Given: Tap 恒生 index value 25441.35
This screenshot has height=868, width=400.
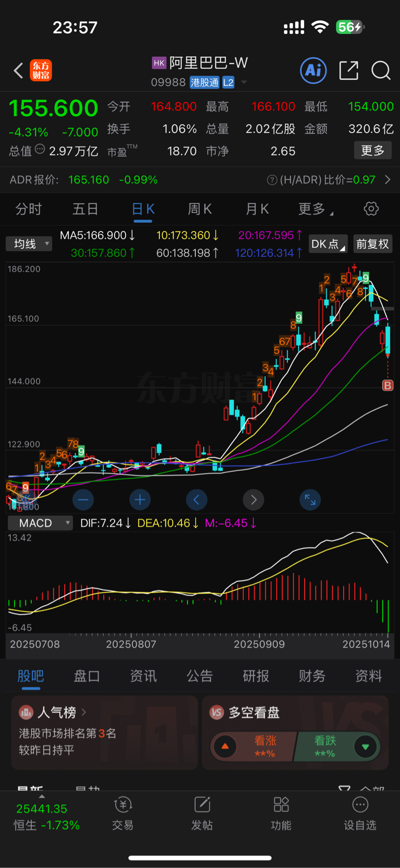Looking at the screenshot, I should point(42,809).
